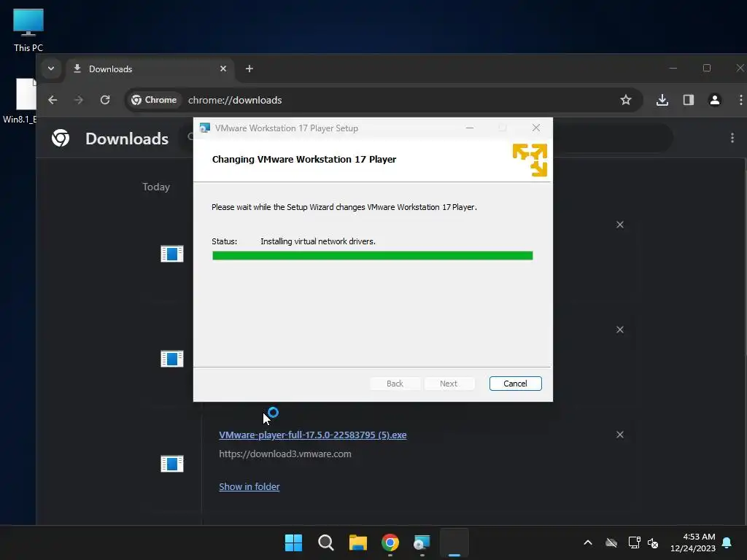Click Show in folder link
The height and width of the screenshot is (560, 747).
point(249,486)
